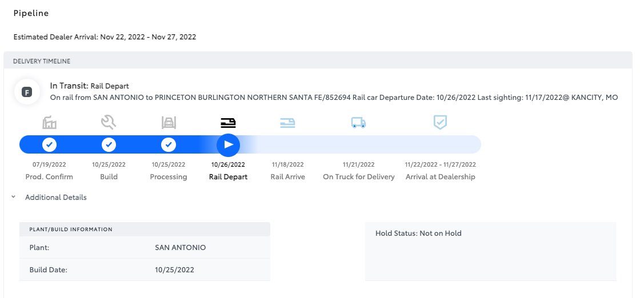
Task: Click the shield checkmark dealership icon
Action: tap(440, 122)
